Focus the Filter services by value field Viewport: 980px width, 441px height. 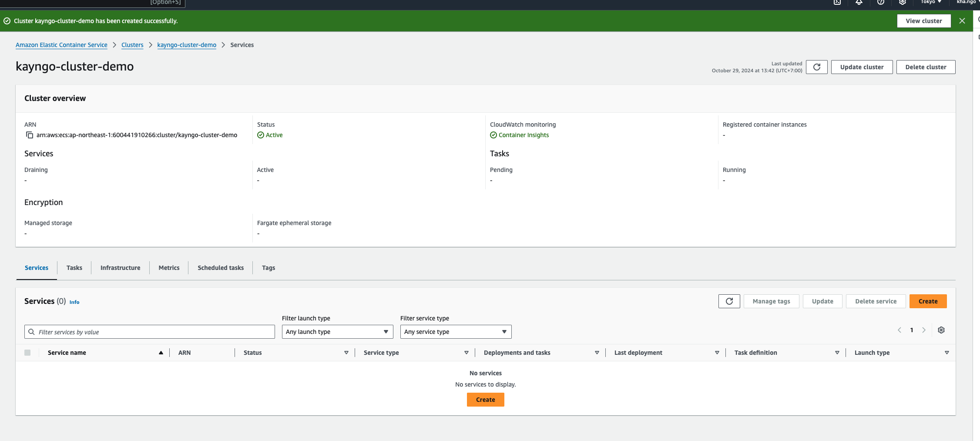click(150, 332)
